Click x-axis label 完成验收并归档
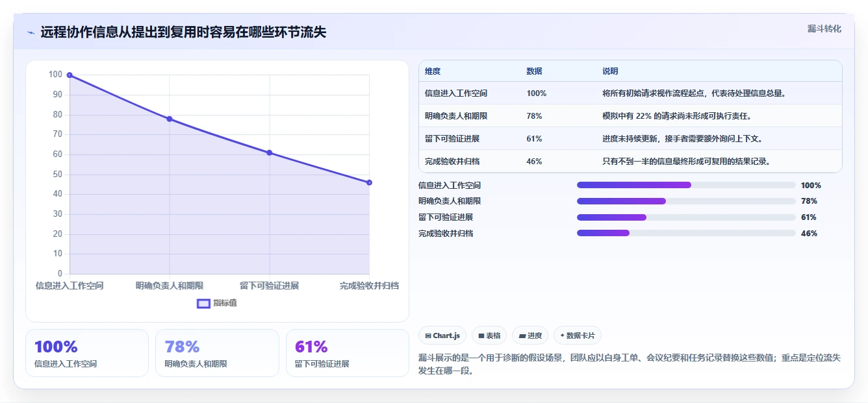Screen dimensions: 868x403 pyautogui.click(x=369, y=286)
